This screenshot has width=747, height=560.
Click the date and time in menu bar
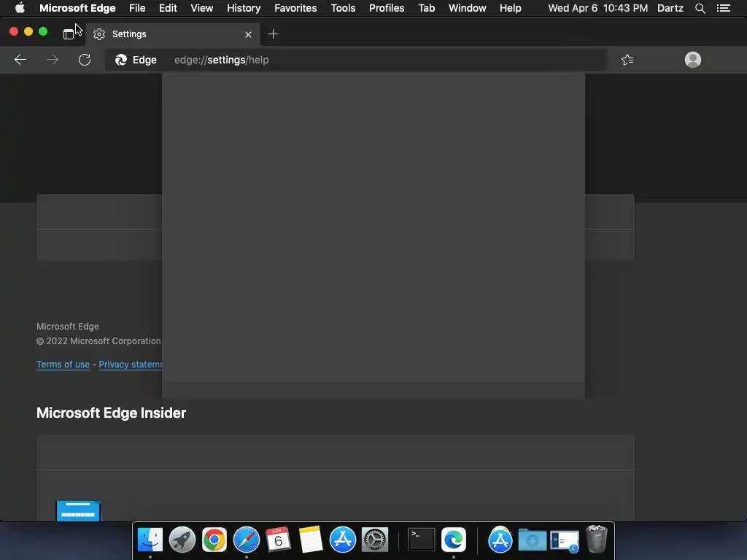597,8
